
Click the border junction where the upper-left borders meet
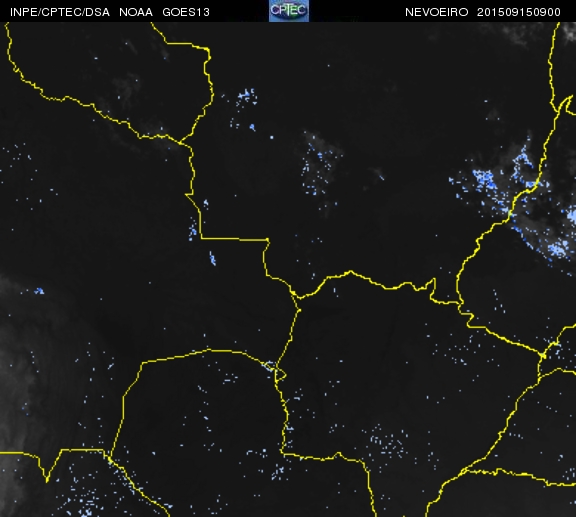(180, 142)
